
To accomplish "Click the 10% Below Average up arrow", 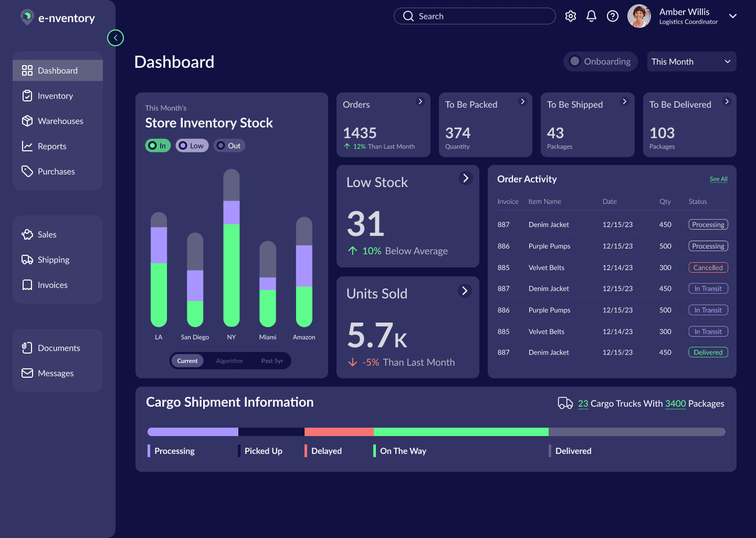I will (352, 251).
